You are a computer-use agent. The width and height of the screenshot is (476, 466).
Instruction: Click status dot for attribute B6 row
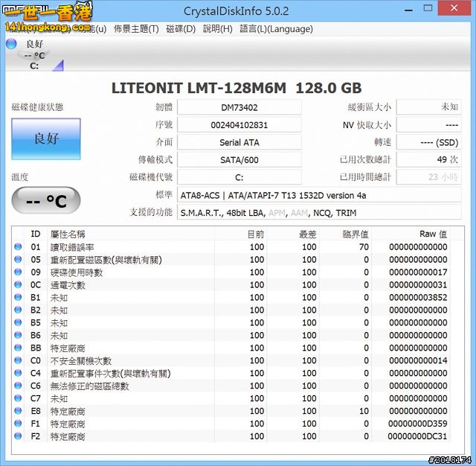click(x=18, y=335)
